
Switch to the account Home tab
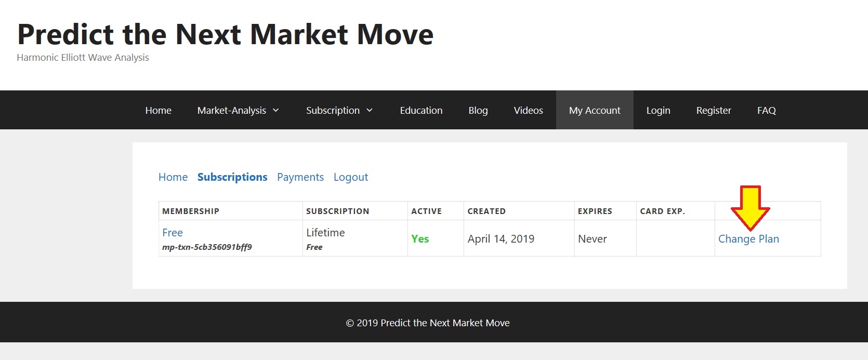tap(173, 177)
